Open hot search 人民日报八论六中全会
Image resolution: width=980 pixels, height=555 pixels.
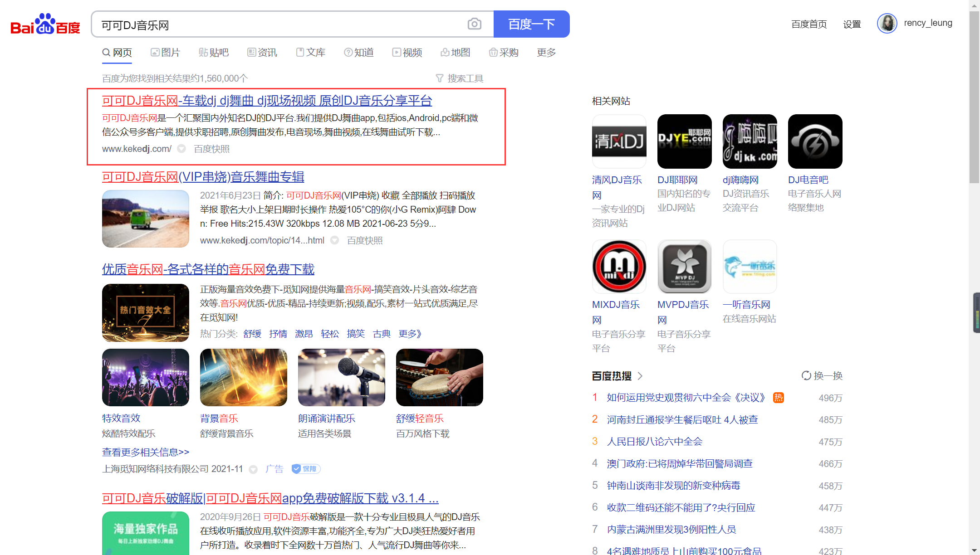(x=655, y=442)
